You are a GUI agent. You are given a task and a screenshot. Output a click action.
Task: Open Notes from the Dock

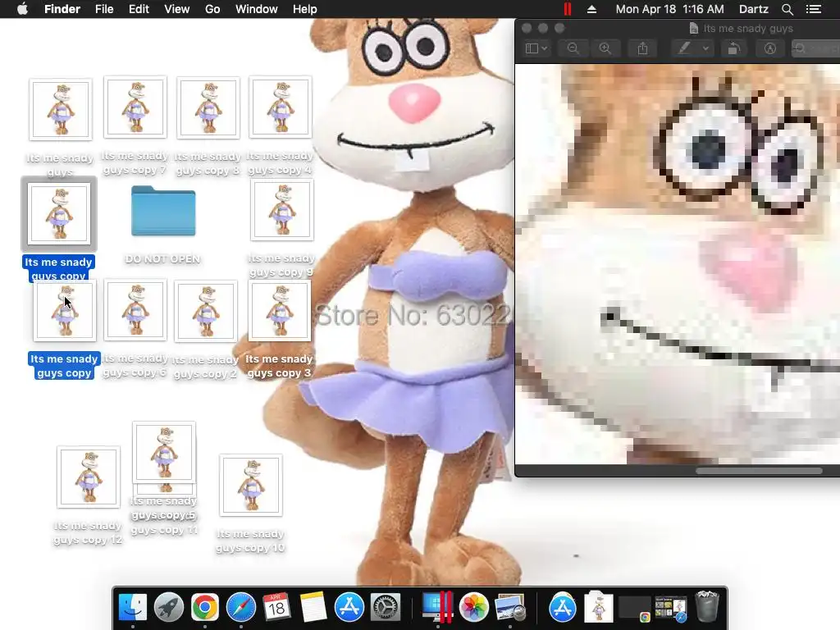coord(313,608)
